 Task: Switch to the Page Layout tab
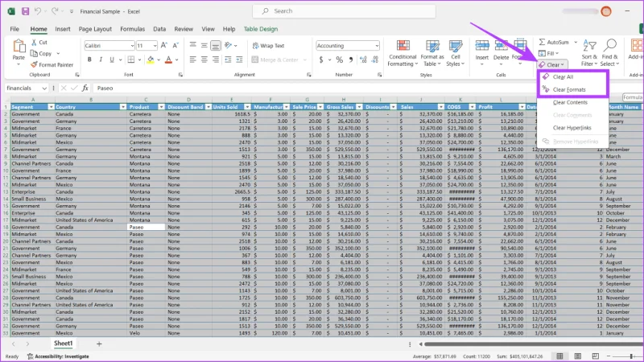pos(95,29)
